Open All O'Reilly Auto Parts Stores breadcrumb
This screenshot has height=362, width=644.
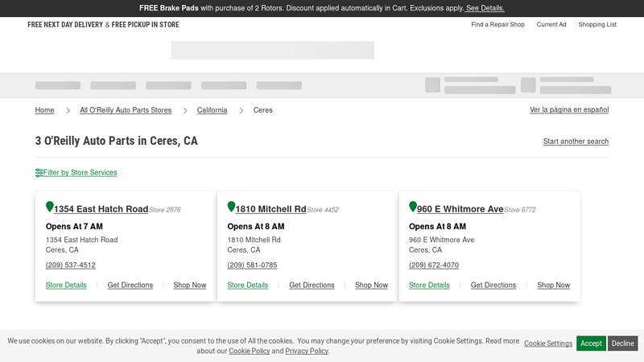pos(126,110)
